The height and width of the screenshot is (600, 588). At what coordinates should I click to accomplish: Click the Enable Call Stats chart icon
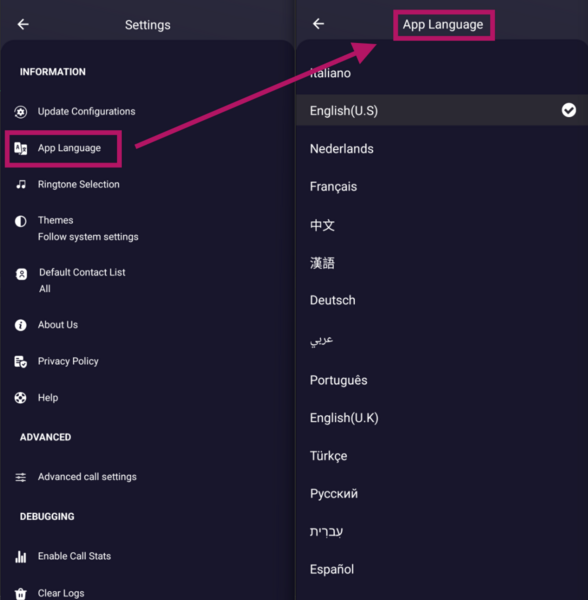coord(21,556)
